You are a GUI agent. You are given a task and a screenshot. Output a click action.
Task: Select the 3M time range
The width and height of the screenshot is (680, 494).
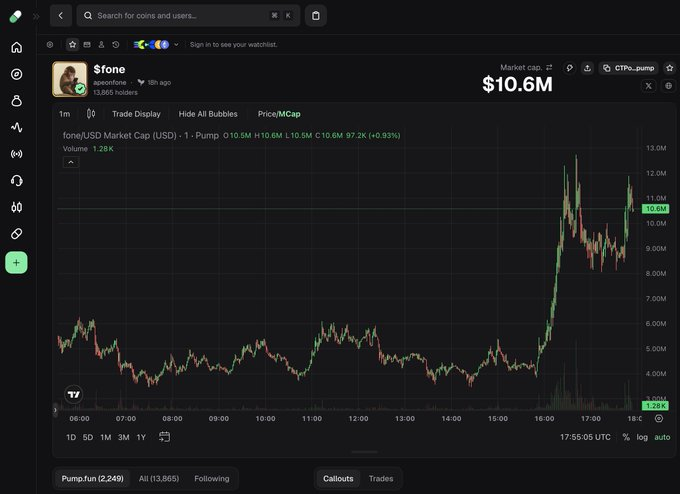124,437
